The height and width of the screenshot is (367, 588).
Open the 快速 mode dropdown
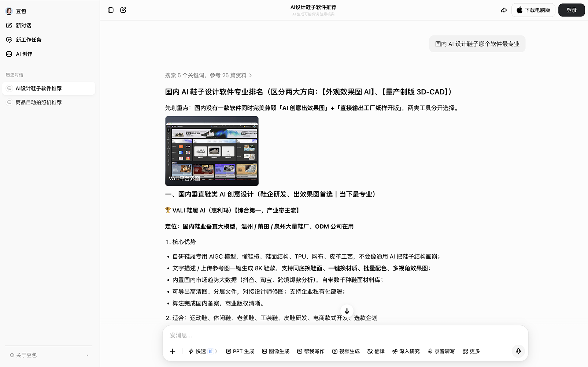pos(203,351)
